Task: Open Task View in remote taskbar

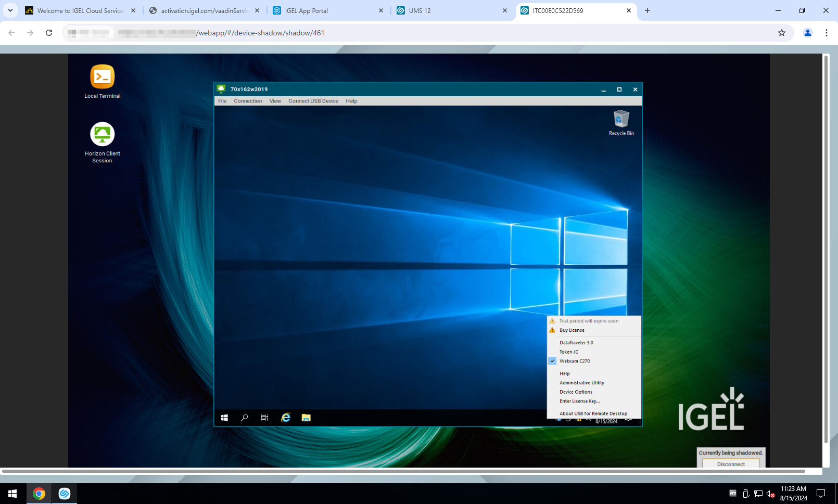Action: point(264,418)
